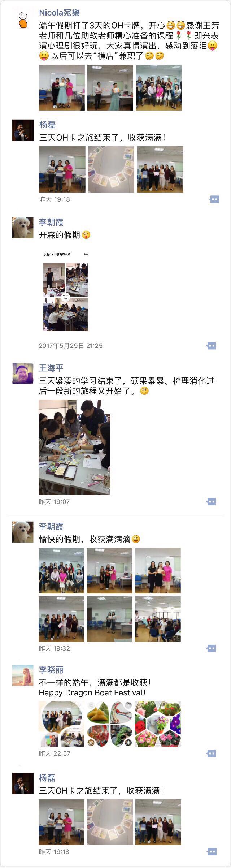
Task: Tap 王海平's profile avatar
Action: [23, 373]
